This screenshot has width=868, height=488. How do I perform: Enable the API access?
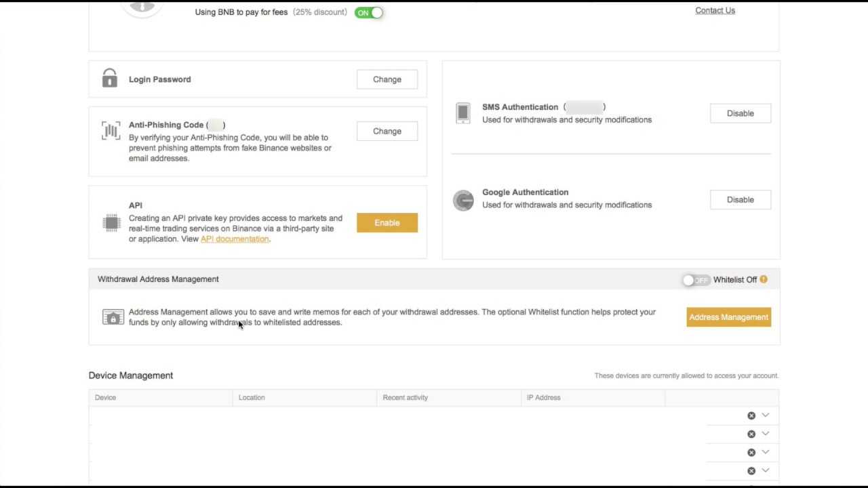(387, 223)
